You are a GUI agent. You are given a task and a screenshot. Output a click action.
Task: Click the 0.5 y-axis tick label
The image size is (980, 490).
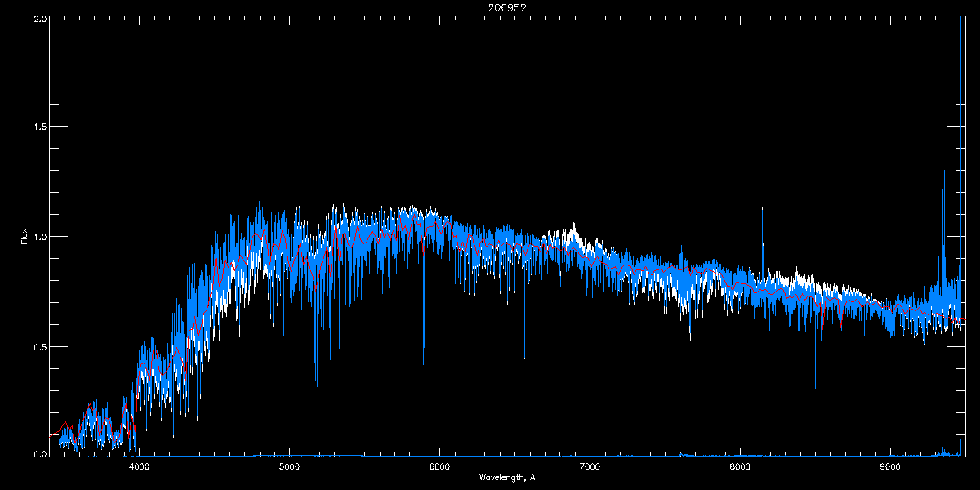(38, 346)
